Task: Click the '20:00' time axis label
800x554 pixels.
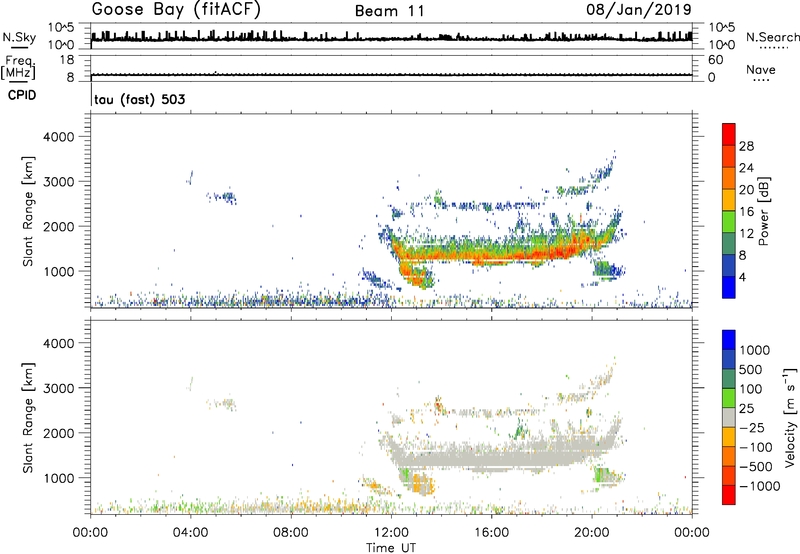Action: [592, 533]
